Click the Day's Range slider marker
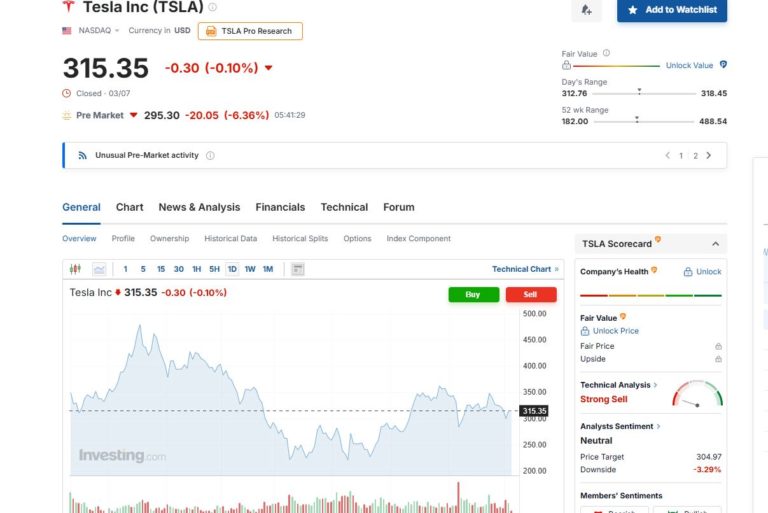 tap(639, 92)
